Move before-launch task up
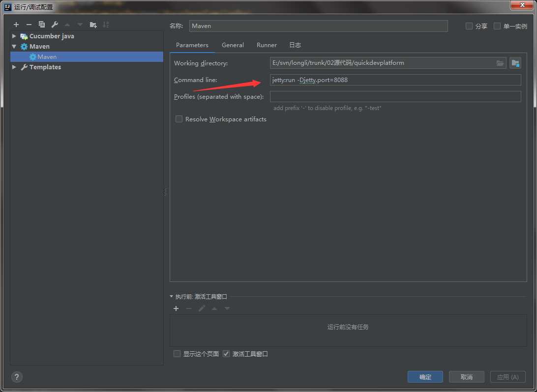Image resolution: width=537 pixels, height=392 pixels. point(214,308)
